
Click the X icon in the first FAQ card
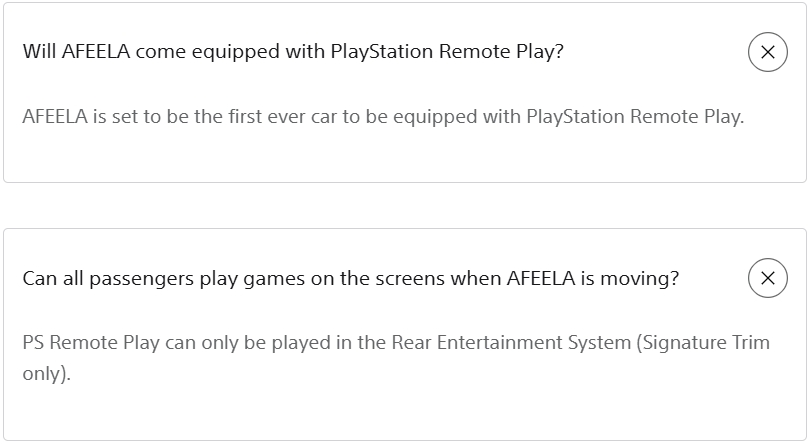(767, 52)
